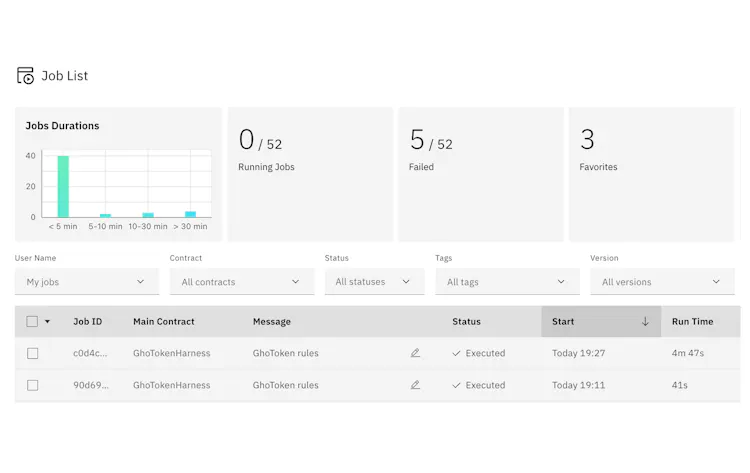Screen dimensions: 750x473
Task: Click GhoTokenHarness in the 90d69 row
Action: coord(172,385)
